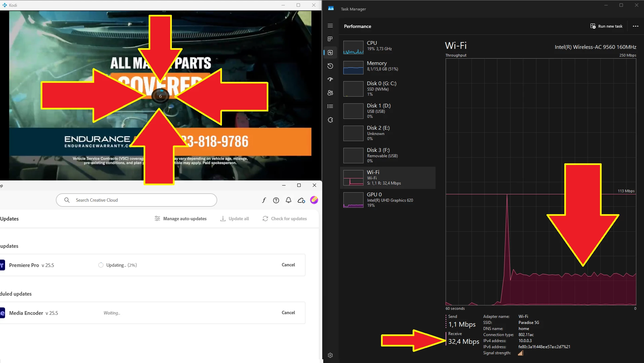The width and height of the screenshot is (644, 363).
Task: Open Creative Cloud account profile avatar
Action: [x=314, y=200]
